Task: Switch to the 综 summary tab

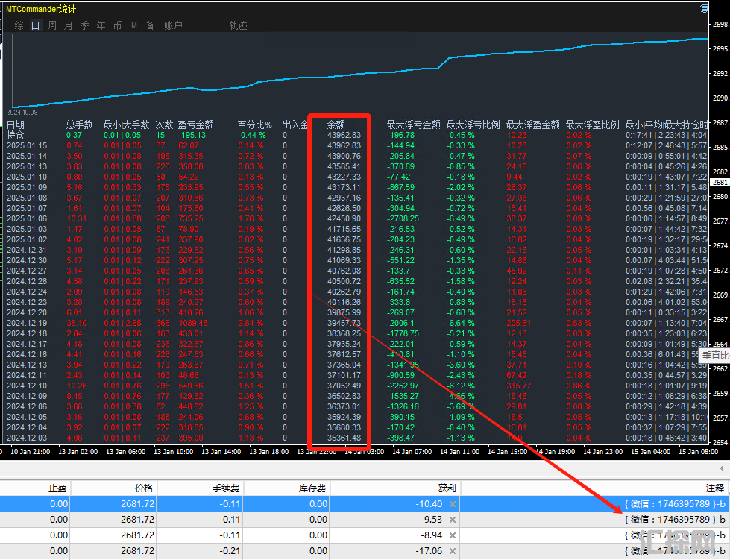Action: click(19, 25)
